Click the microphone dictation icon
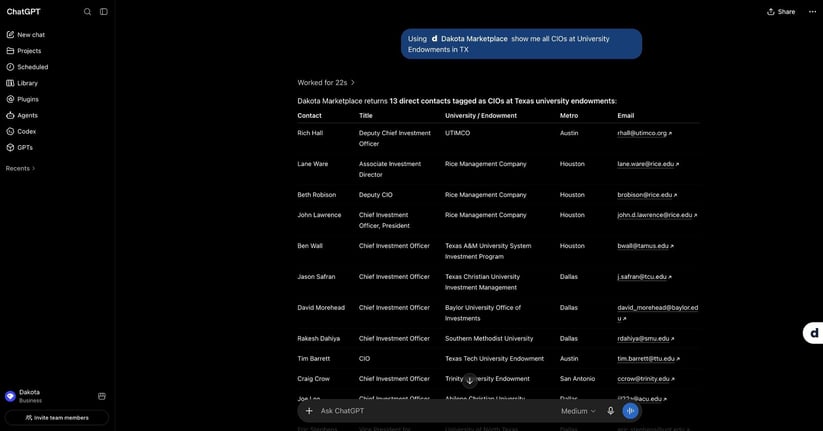 tap(610, 411)
